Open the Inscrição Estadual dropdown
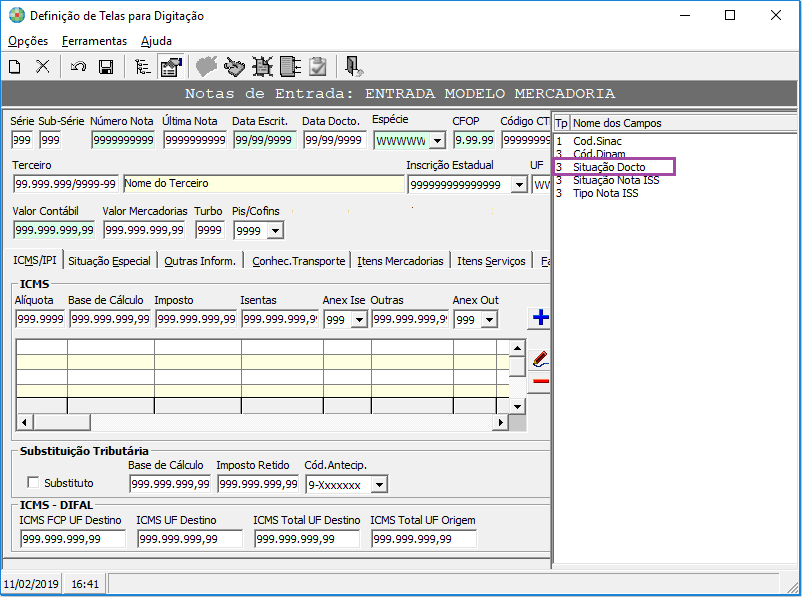Screen dimensions: 802x597 (519, 185)
